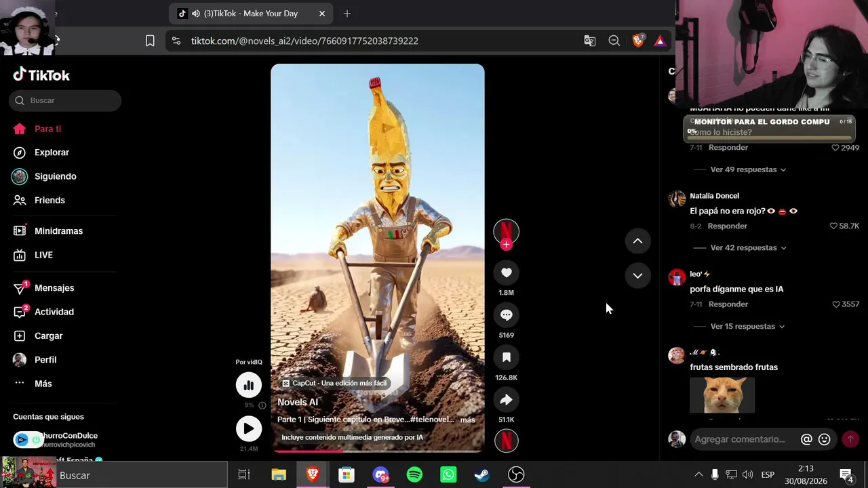
Task: Show hidden system tray icons chevron
Action: tap(698, 474)
